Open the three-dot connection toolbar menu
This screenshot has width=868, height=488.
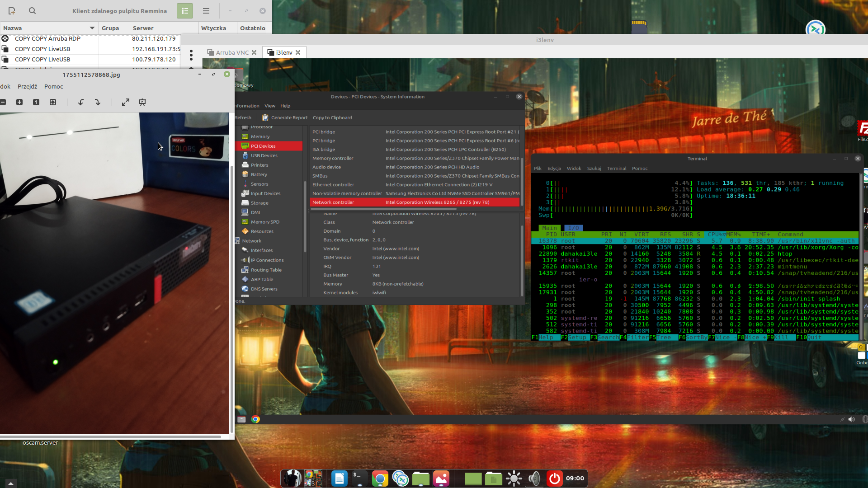(x=191, y=55)
